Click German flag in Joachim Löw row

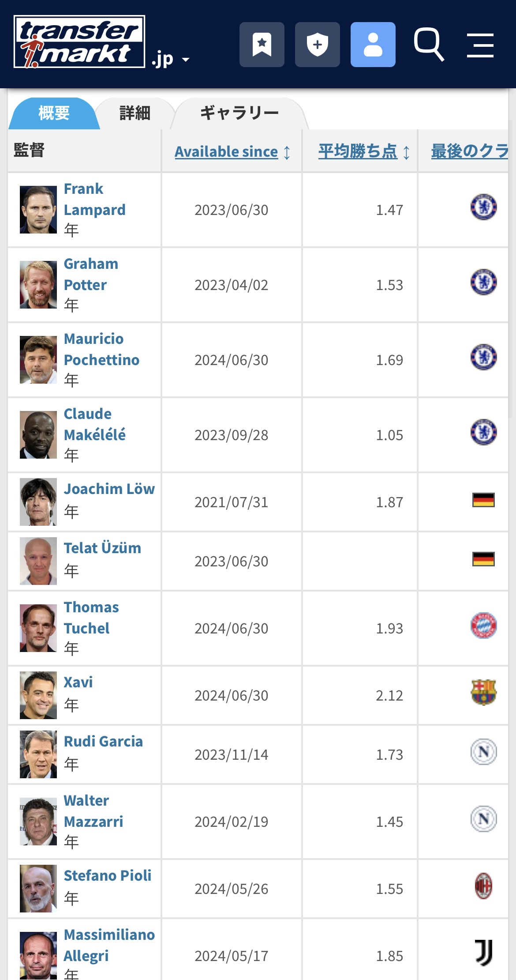(483, 500)
